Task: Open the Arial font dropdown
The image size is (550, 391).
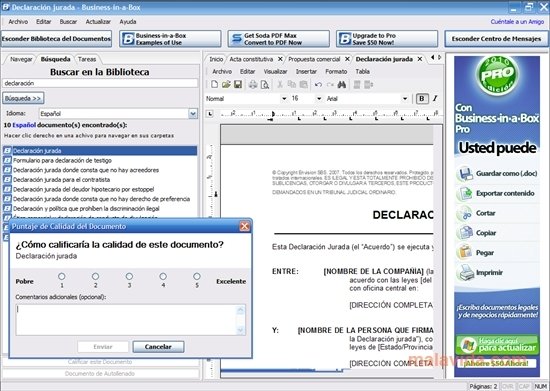Action: 405,99
